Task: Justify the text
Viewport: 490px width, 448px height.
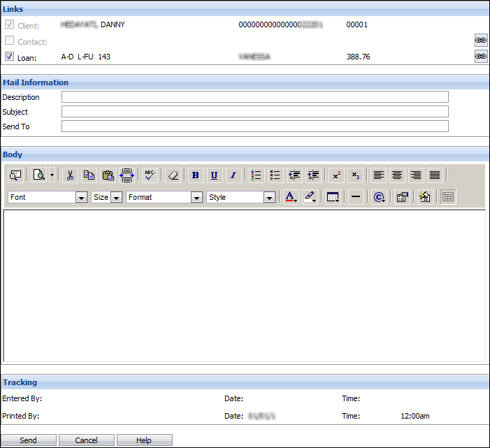Action: point(435,175)
